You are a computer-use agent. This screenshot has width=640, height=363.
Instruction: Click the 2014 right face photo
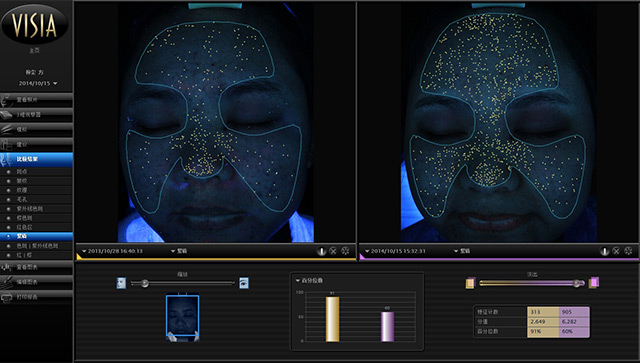(x=498, y=122)
